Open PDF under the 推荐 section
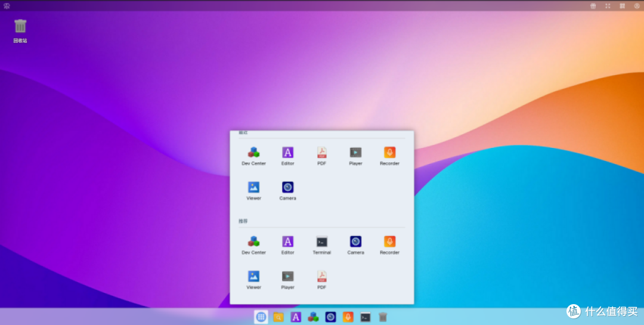 pos(321,280)
